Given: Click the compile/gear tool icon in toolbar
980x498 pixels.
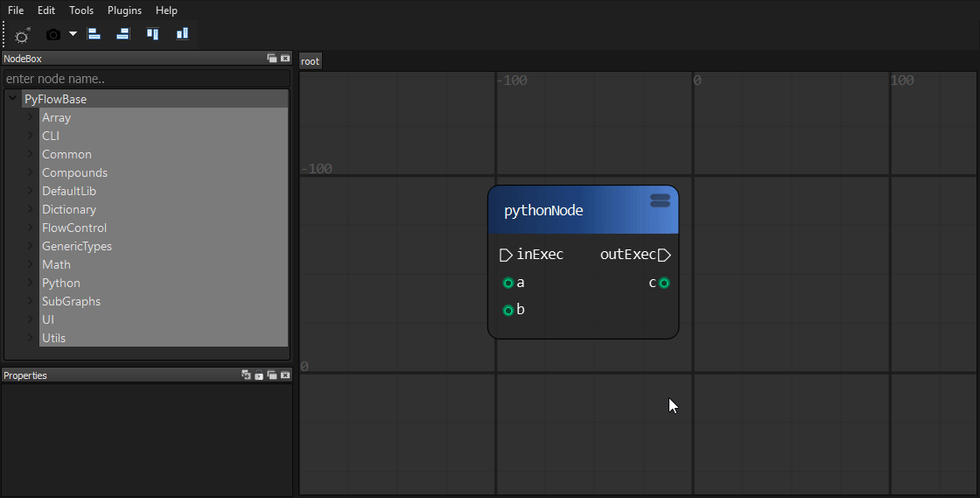Looking at the screenshot, I should click(x=23, y=35).
